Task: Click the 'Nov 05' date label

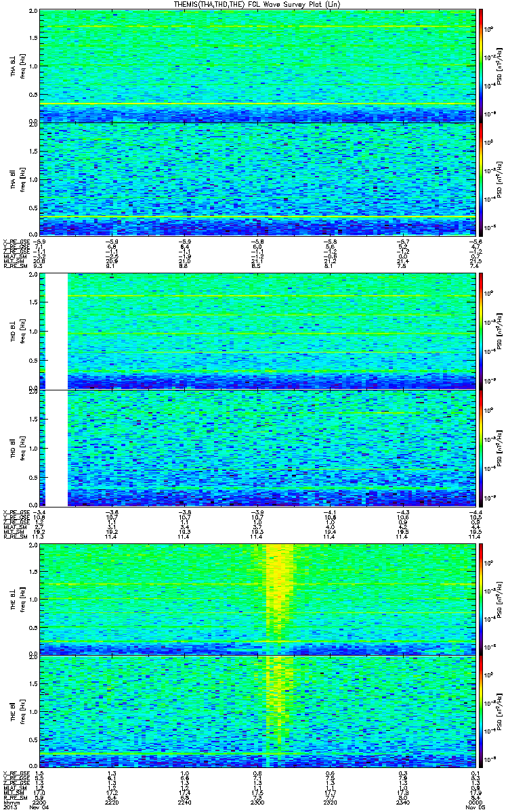Action: pos(475,807)
